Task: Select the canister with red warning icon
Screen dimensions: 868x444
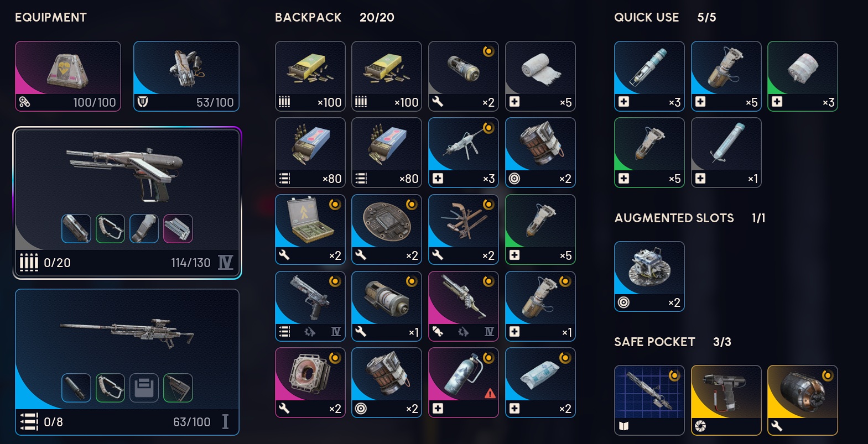Action: (464, 383)
